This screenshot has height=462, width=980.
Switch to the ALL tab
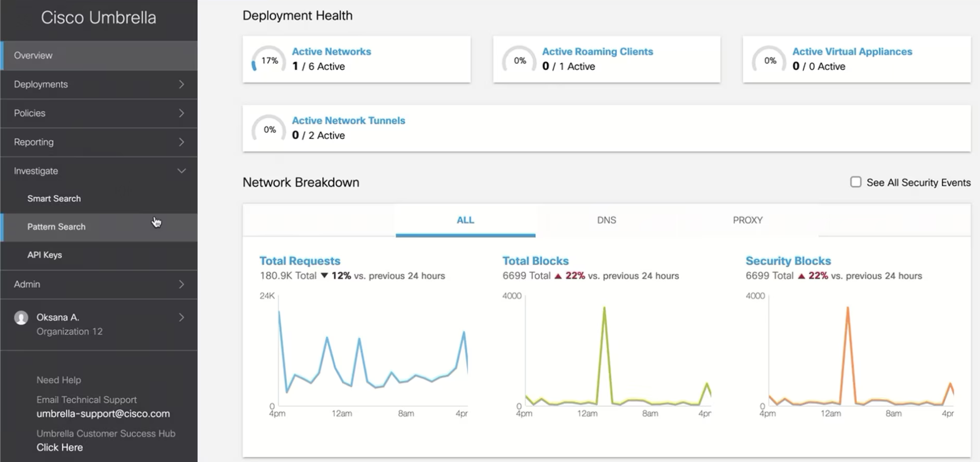point(465,220)
